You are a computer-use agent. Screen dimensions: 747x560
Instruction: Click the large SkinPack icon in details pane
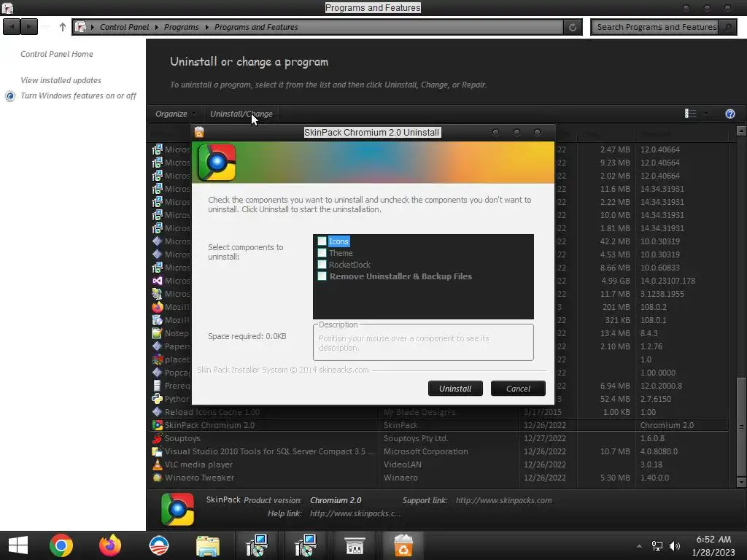(178, 509)
